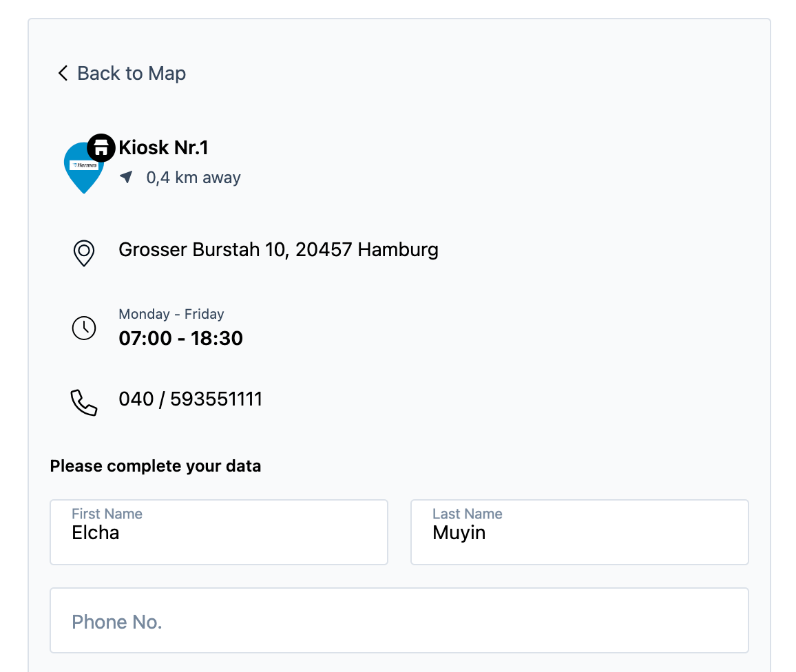Click the black store badge icon
Viewport: 796px width, 672px height.
coord(101,147)
